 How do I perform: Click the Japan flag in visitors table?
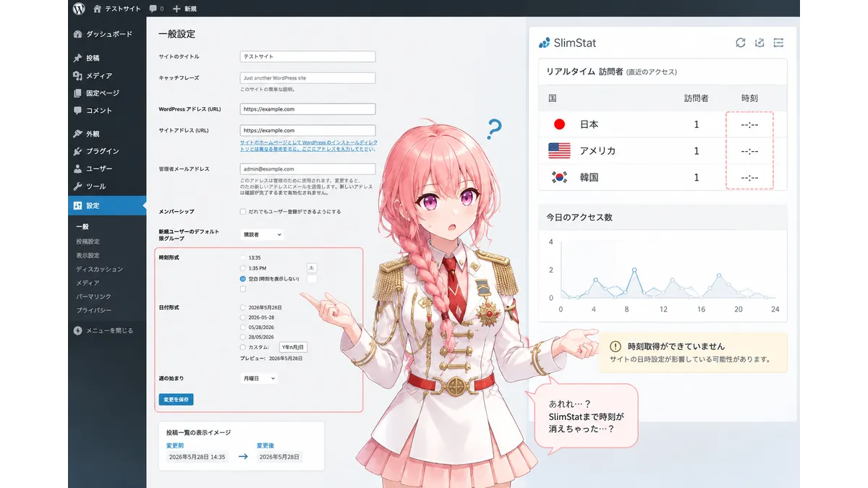click(558, 124)
